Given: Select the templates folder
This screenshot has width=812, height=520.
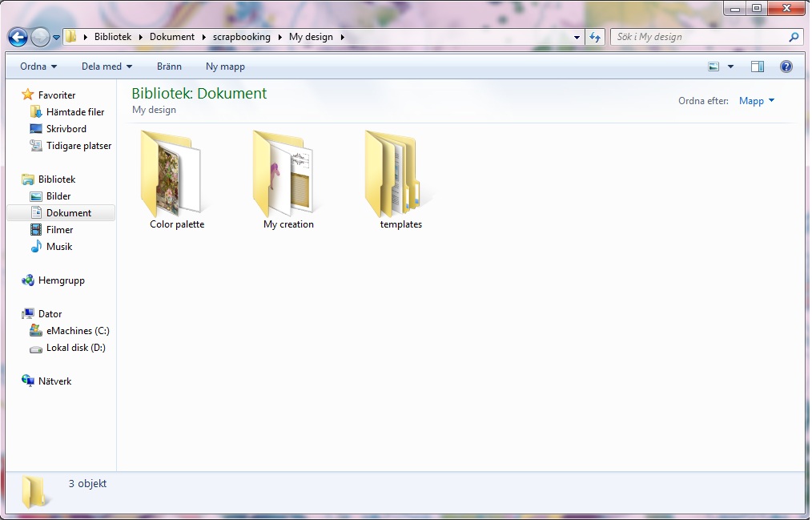Looking at the screenshot, I should coord(400,179).
